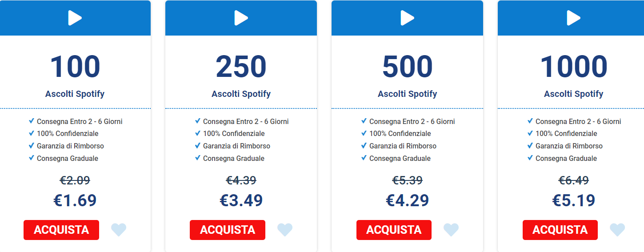The height and width of the screenshot is (252, 644).
Task: Click play icon above 250 Ascolti plan
Action: [x=241, y=18]
